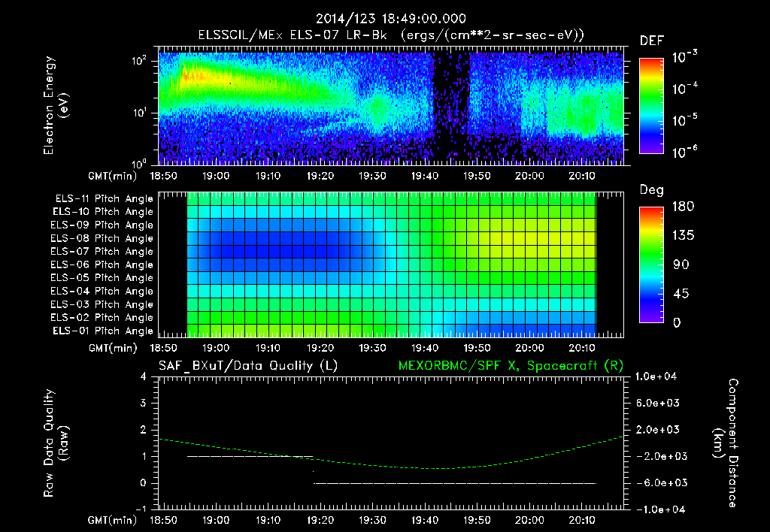Click the green MEXORBMC/SPF X, Spacecraft (R) title
The image size is (770, 532).
click(x=511, y=366)
